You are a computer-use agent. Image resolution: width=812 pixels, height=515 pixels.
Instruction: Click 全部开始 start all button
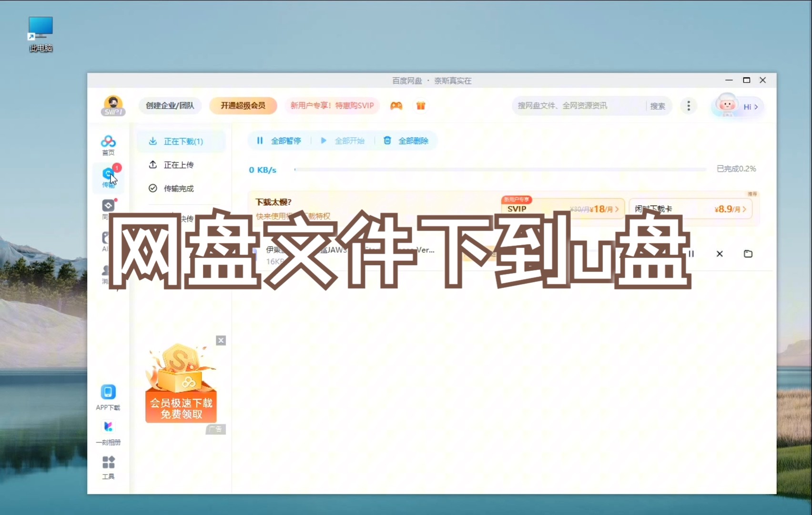[343, 141]
